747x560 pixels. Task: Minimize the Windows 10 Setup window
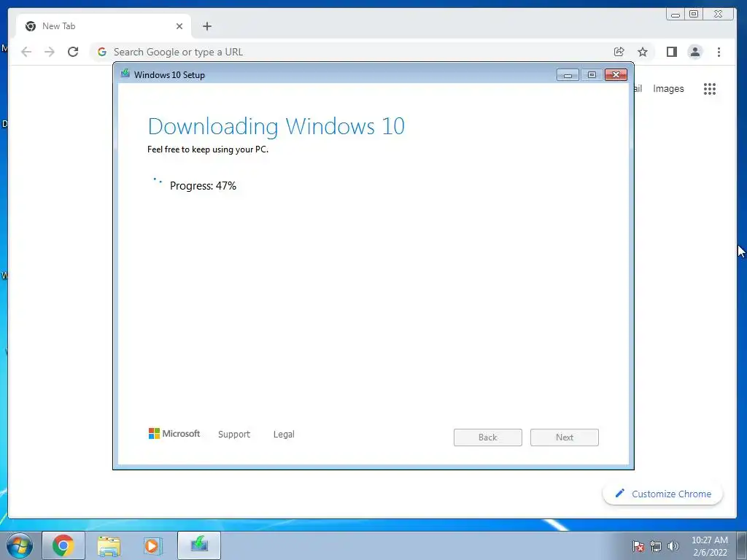[568, 75]
